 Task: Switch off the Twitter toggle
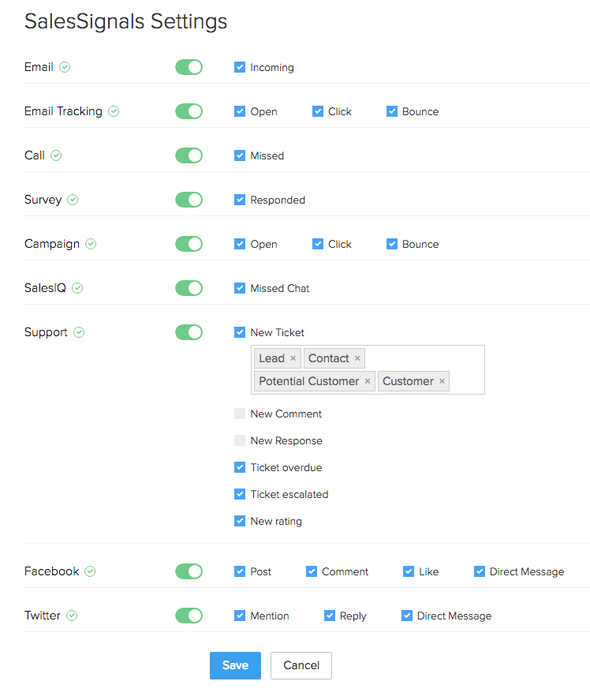click(x=189, y=616)
